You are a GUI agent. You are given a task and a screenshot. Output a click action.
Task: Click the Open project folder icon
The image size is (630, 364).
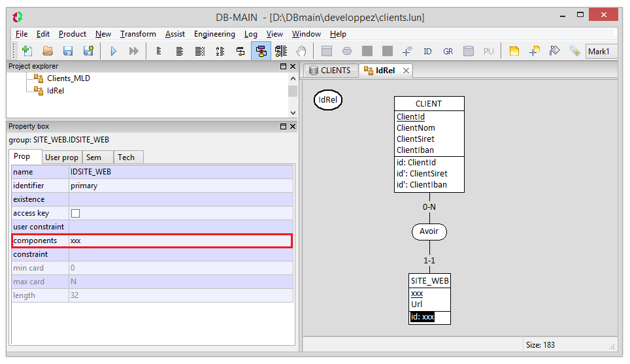48,51
